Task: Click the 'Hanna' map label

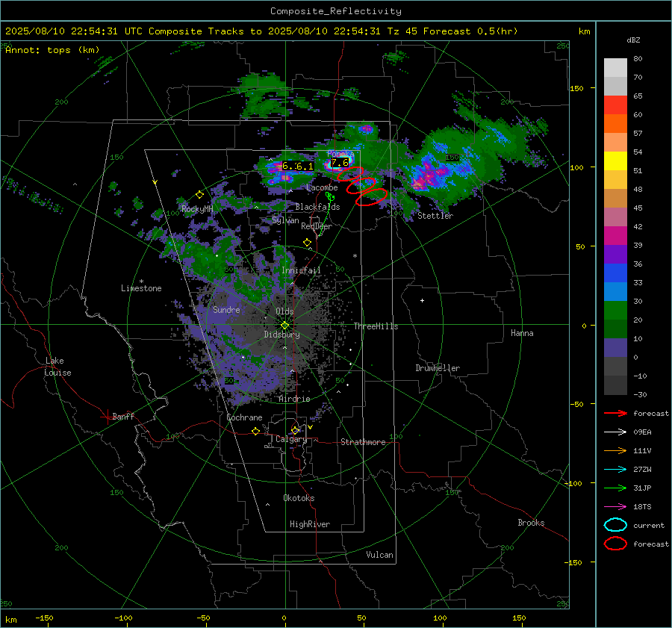Action: 522,333
